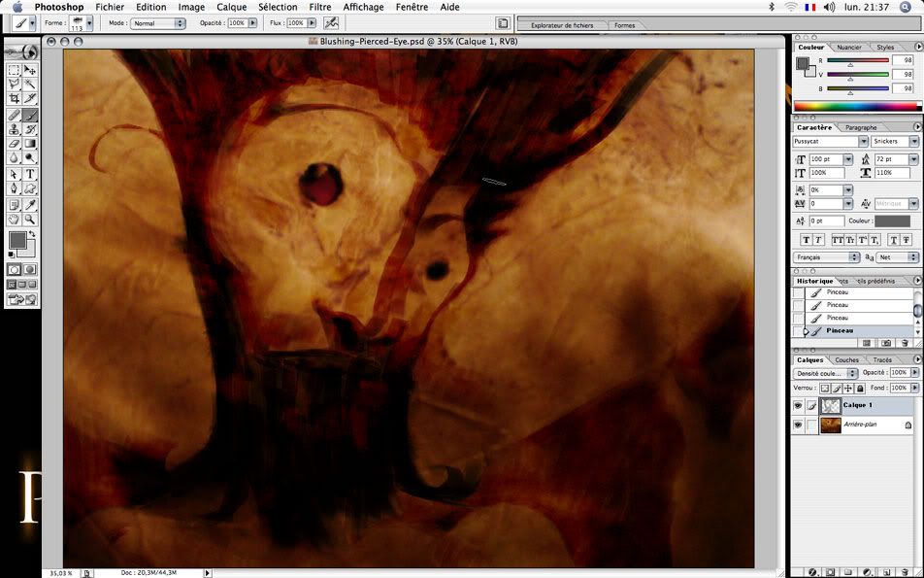Hide the Calque 1 layer

798,405
